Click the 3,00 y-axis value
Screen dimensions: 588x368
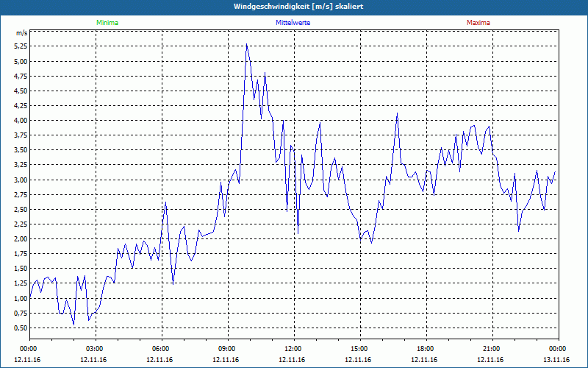tap(21, 180)
